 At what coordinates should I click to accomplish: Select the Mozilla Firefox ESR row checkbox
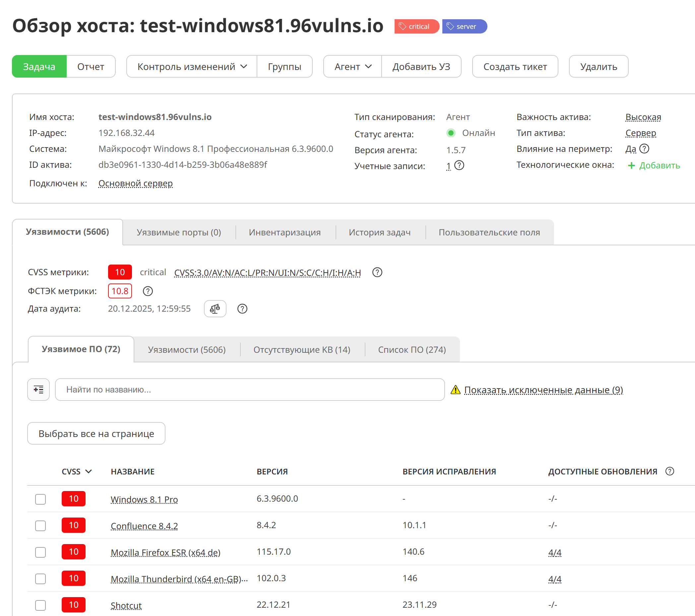point(40,552)
